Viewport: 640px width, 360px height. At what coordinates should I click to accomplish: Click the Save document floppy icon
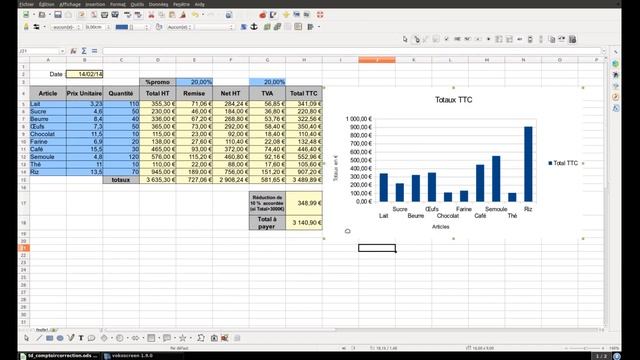tap(58, 15)
